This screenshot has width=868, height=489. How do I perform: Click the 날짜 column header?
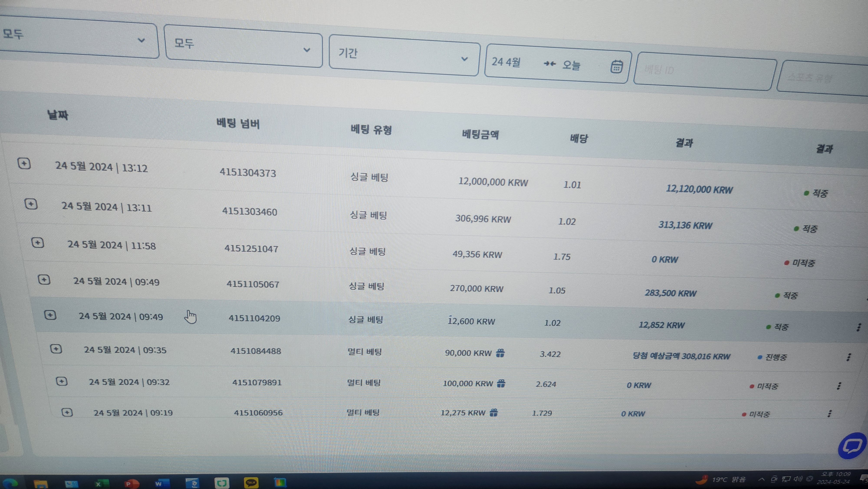coord(58,115)
